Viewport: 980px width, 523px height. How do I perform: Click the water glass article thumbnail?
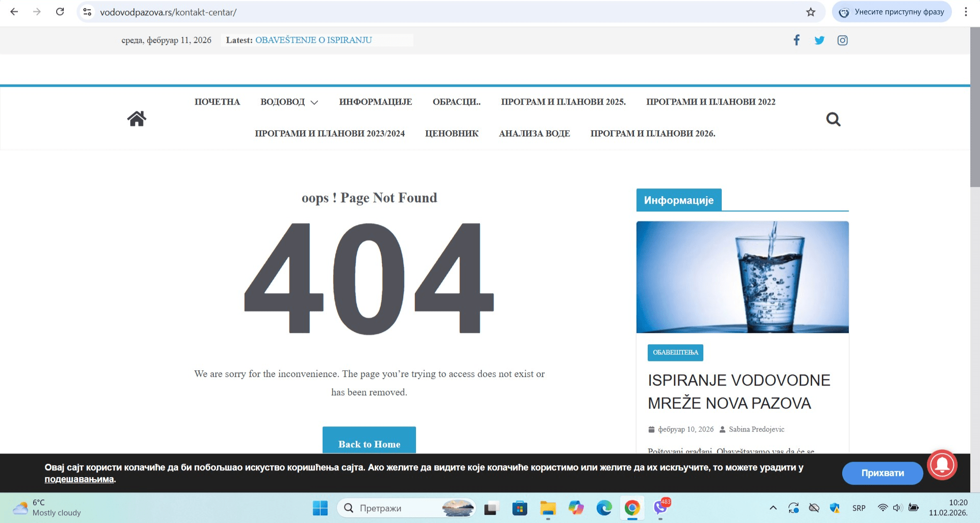coord(742,277)
